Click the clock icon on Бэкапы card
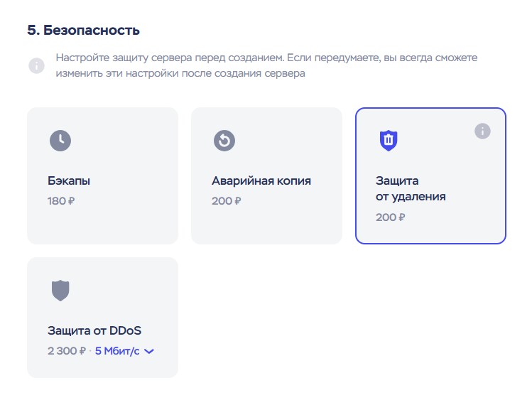This screenshot has height=405, width=532. tap(60, 141)
